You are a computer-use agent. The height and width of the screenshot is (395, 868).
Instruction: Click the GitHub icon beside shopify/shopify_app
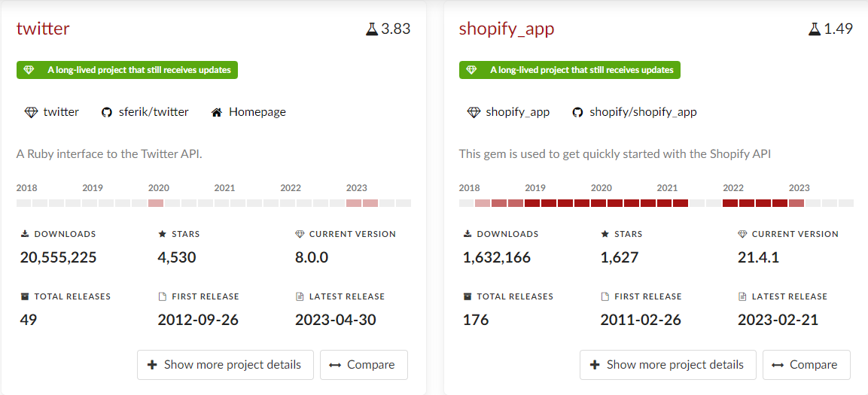click(x=577, y=113)
